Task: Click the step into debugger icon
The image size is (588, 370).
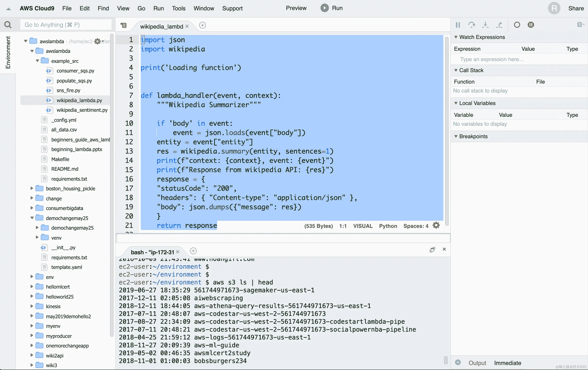Action: (x=486, y=25)
